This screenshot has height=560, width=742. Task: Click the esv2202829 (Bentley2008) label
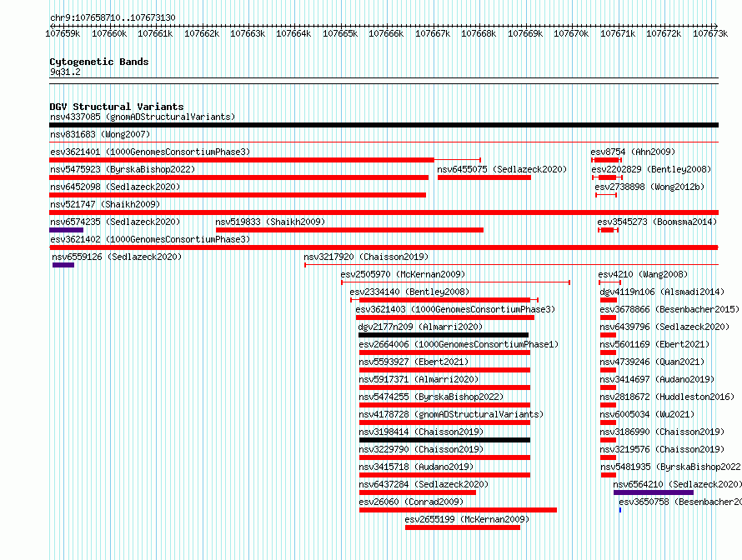(651, 169)
